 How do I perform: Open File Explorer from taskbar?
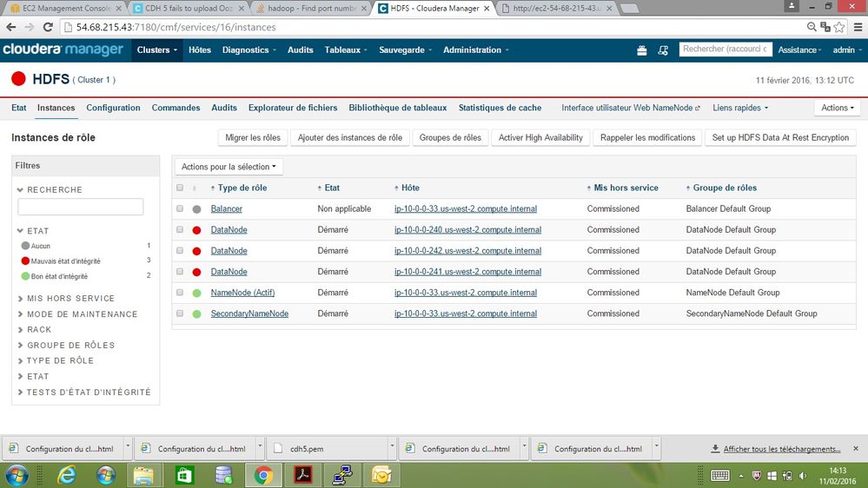click(x=143, y=475)
